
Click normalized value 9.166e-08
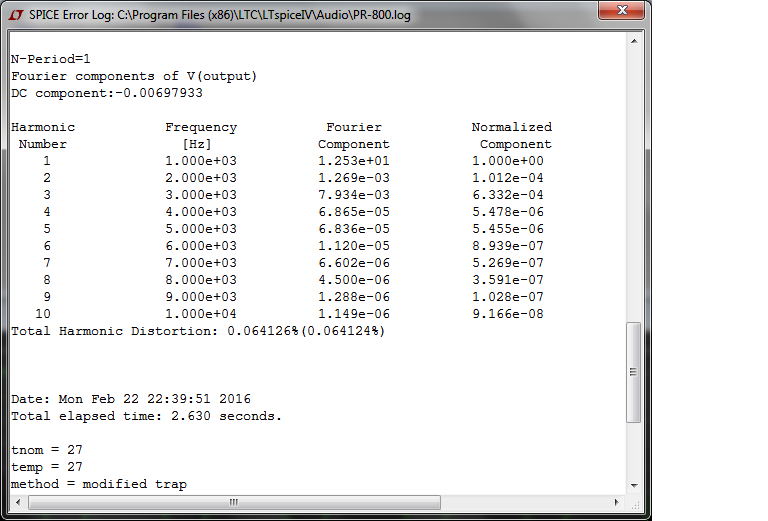[507, 314]
